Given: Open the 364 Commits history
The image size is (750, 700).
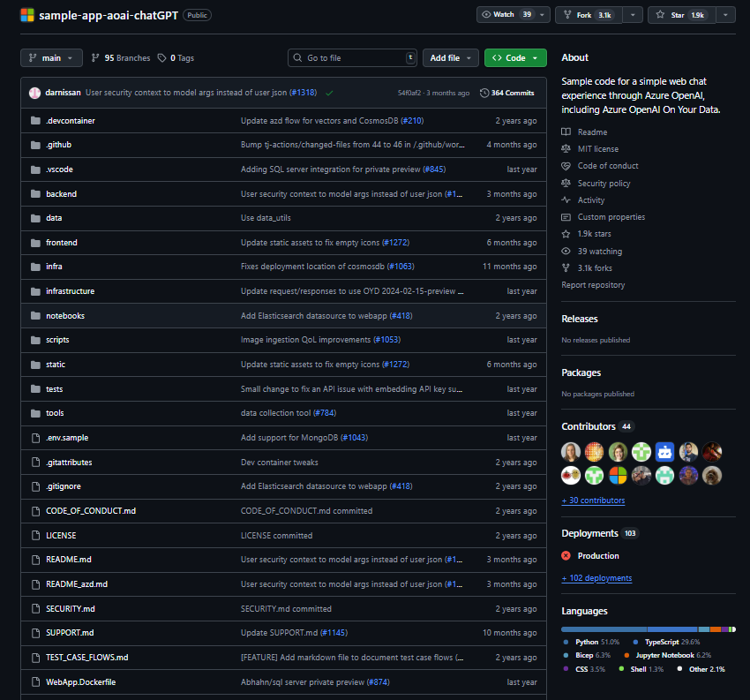Looking at the screenshot, I should pyautogui.click(x=507, y=93).
